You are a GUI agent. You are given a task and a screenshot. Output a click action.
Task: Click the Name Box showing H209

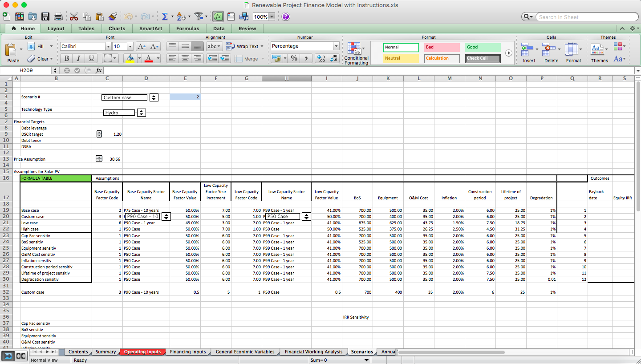26,70
